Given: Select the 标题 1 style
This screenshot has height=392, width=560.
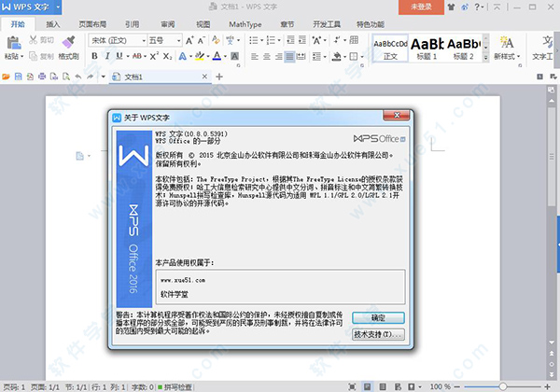Looking at the screenshot, I should pyautogui.click(x=427, y=49).
